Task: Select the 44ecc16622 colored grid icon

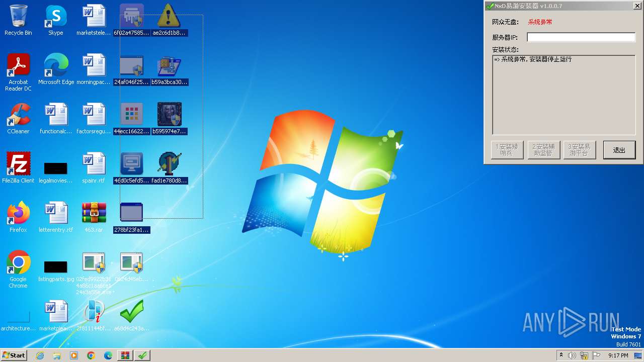Action: [x=132, y=119]
